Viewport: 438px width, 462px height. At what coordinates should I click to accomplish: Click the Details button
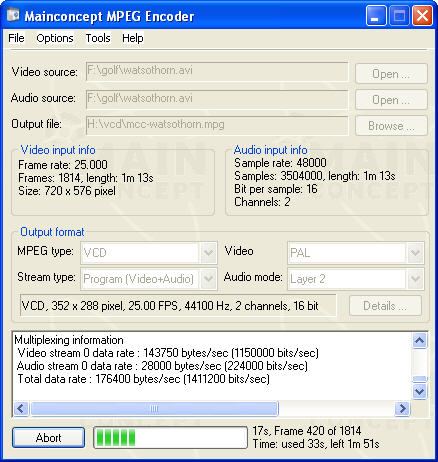[x=385, y=306]
